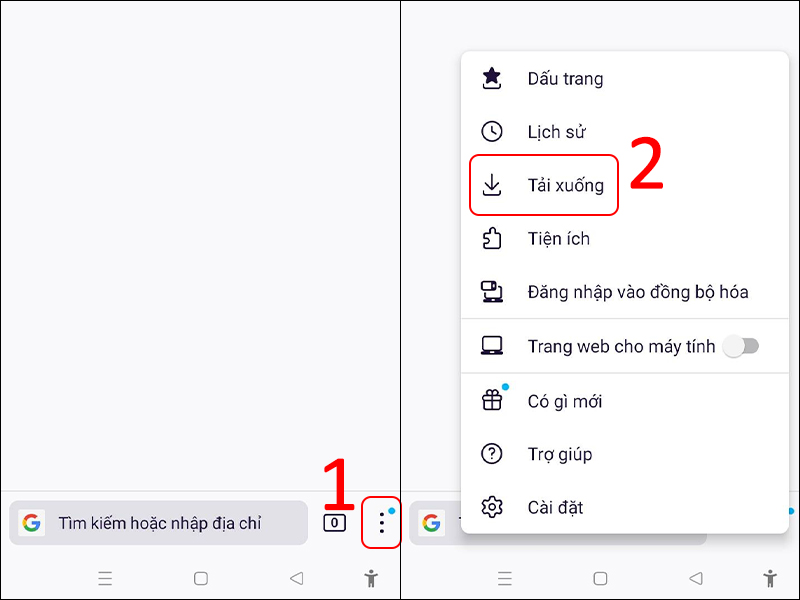This screenshot has width=800, height=600.
Task: Click the history clock icon
Action: tap(492, 132)
